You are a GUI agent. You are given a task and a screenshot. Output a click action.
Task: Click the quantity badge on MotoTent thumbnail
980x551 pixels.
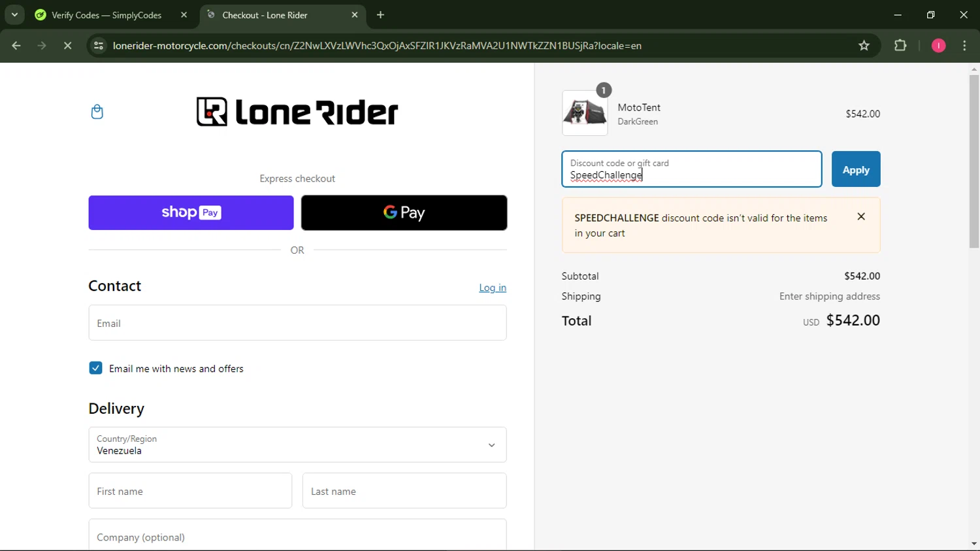tap(604, 90)
